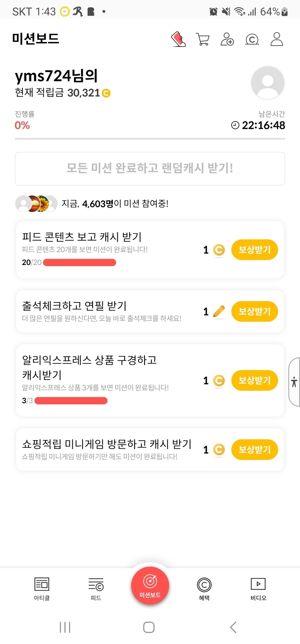The width and height of the screenshot is (300, 644).
Task: Go to the 비디오 tab
Action: pyautogui.click(x=258, y=589)
